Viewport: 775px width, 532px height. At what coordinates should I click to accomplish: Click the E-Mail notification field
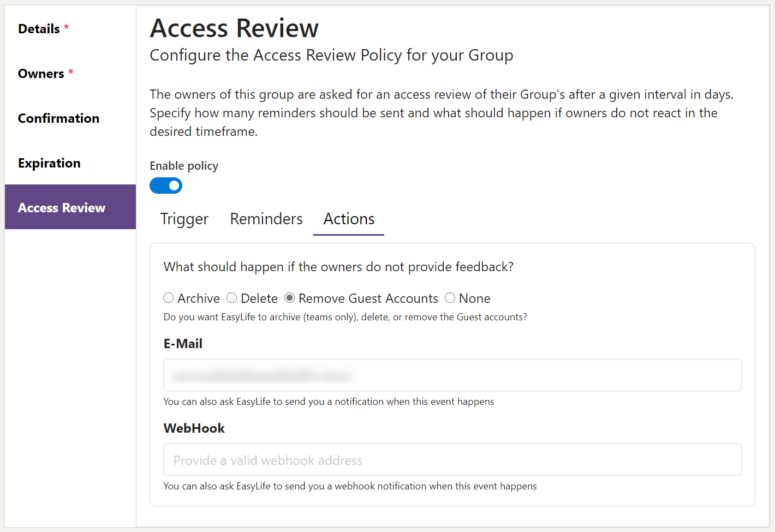451,375
